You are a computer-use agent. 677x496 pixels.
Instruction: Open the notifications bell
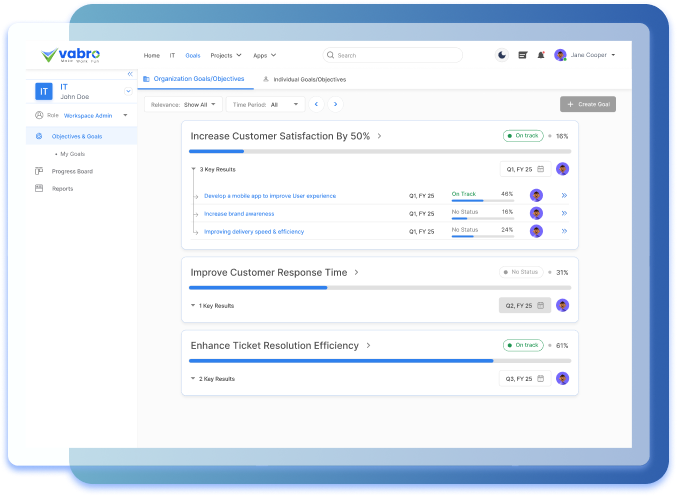(541, 55)
